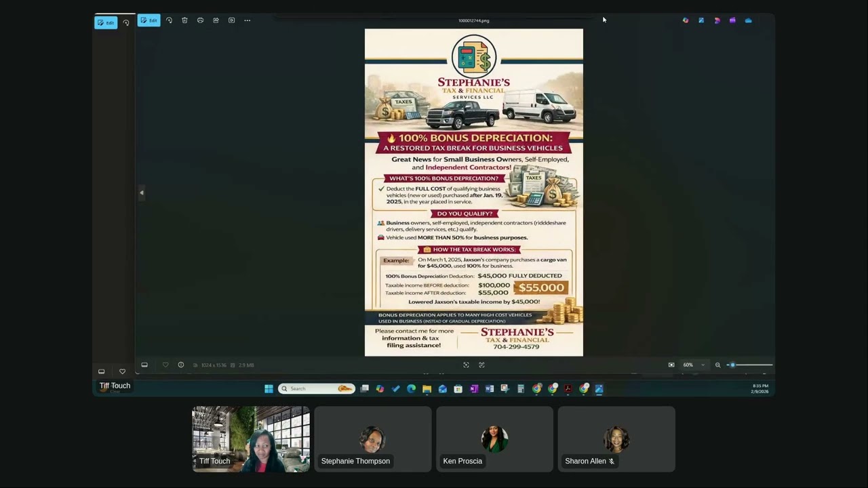Print the flyer image
868x488 pixels.
coord(200,20)
